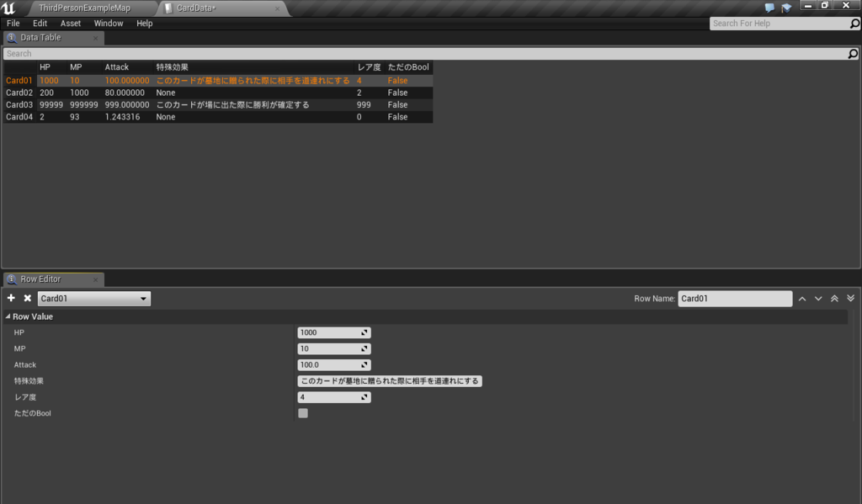Add a new row with plus icon
The image size is (862, 504).
pos(11,298)
